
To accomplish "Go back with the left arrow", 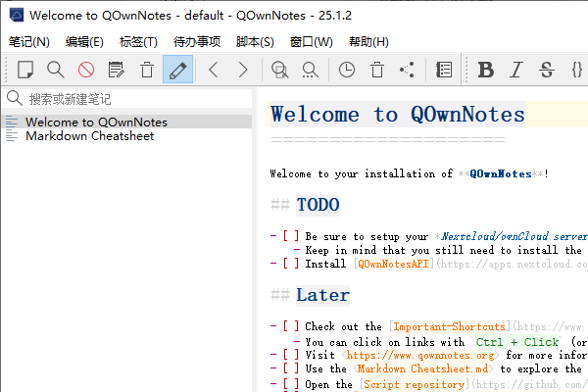I will tap(214, 70).
